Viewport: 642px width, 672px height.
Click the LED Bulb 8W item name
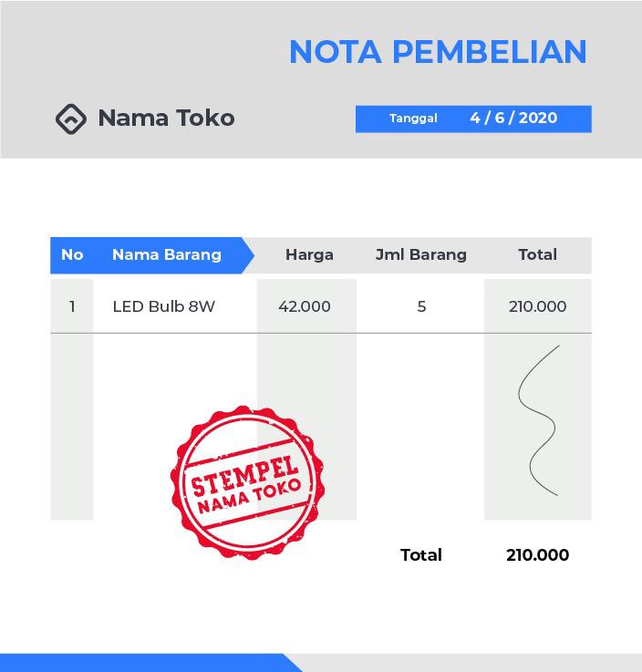tap(164, 306)
